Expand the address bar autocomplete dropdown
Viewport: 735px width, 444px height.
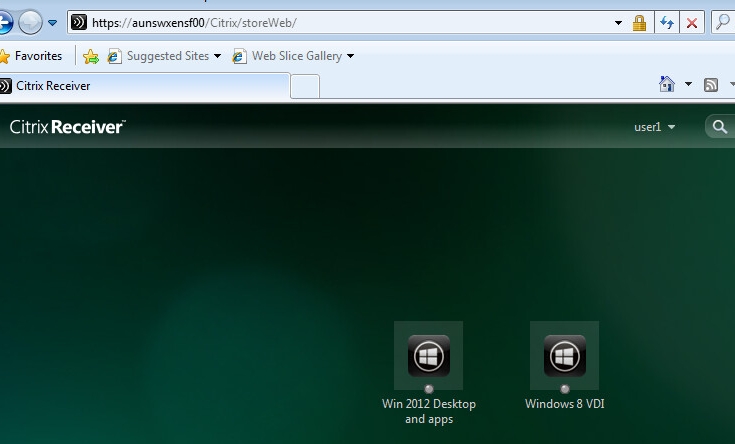coord(618,23)
